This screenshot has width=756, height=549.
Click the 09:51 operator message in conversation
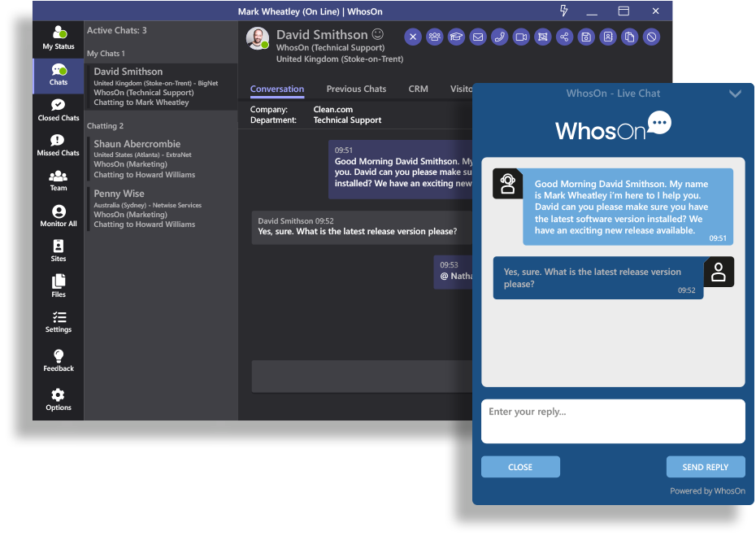(401, 169)
